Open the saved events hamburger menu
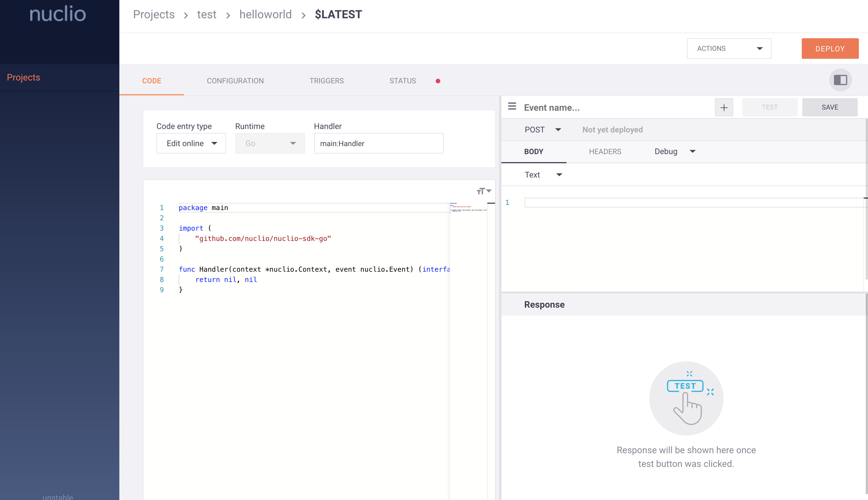Screen dimensions: 868x500 [512, 107]
